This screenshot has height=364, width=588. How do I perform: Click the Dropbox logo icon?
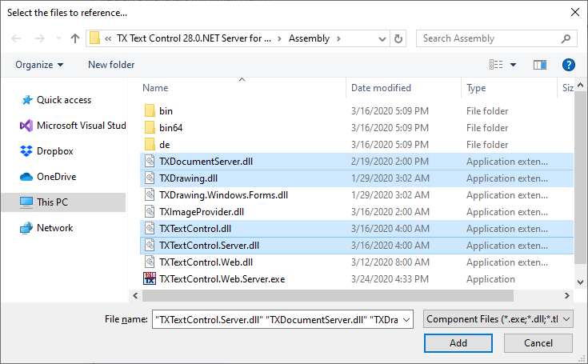26,151
